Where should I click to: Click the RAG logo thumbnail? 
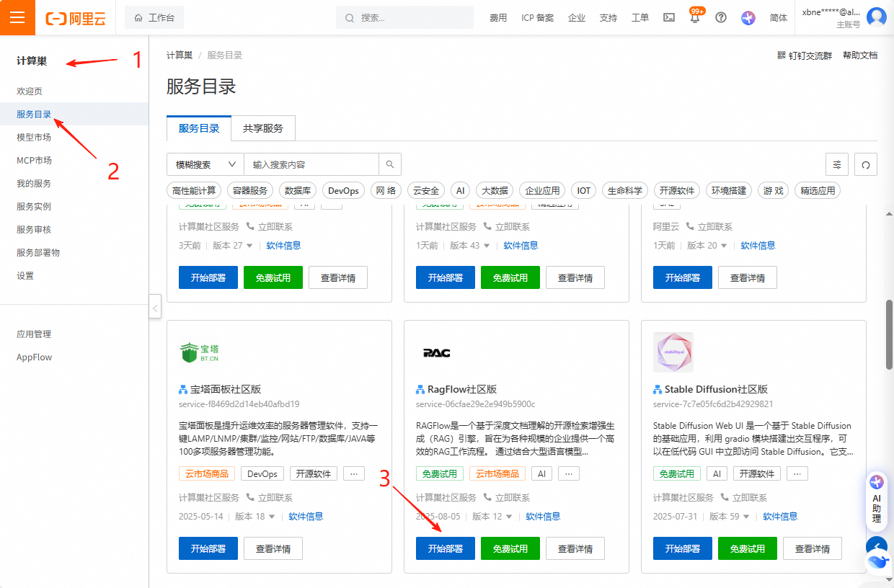pos(436,352)
